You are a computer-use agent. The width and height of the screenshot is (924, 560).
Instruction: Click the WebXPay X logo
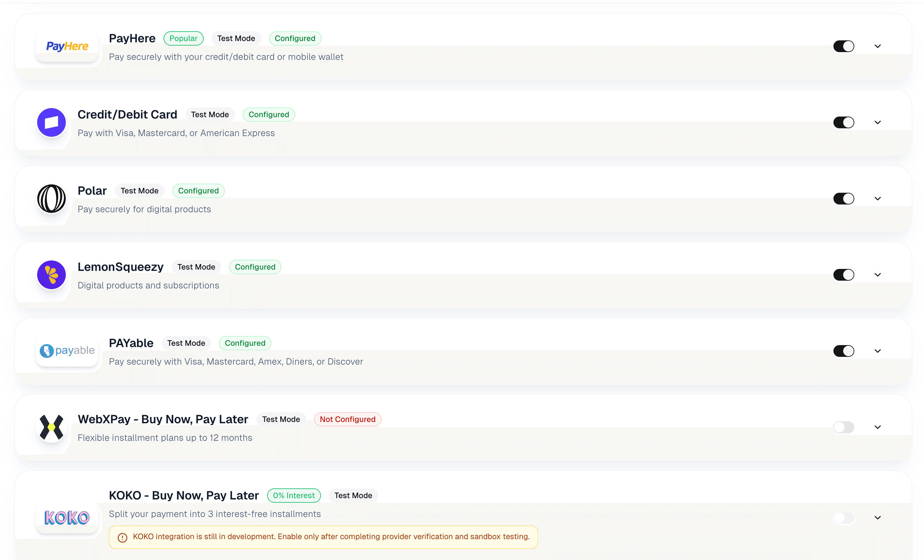click(51, 427)
